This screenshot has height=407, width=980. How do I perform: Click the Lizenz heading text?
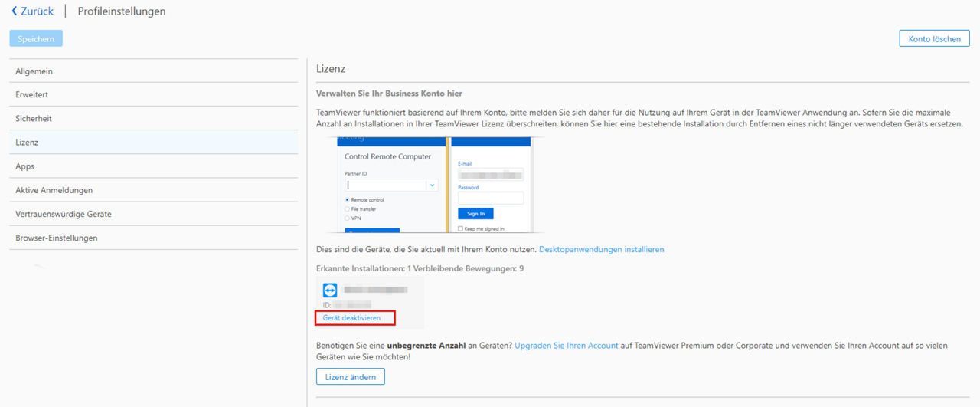(x=331, y=69)
